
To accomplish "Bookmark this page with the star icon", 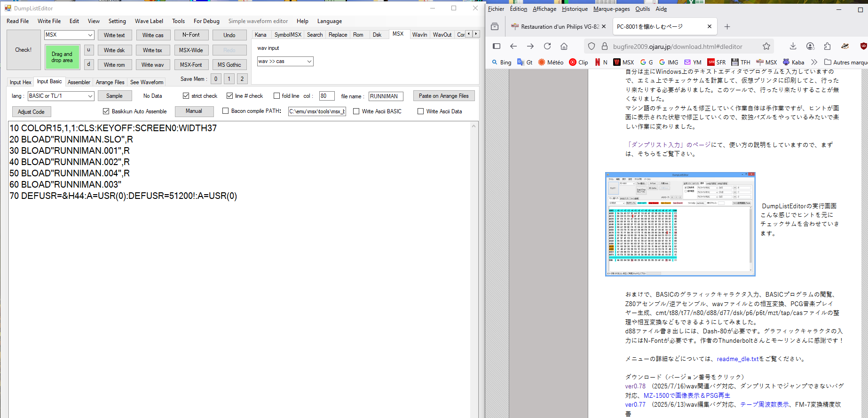I will (x=766, y=46).
